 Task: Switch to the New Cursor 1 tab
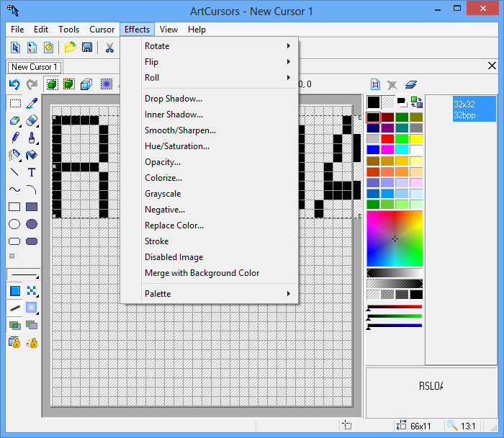pyautogui.click(x=35, y=67)
